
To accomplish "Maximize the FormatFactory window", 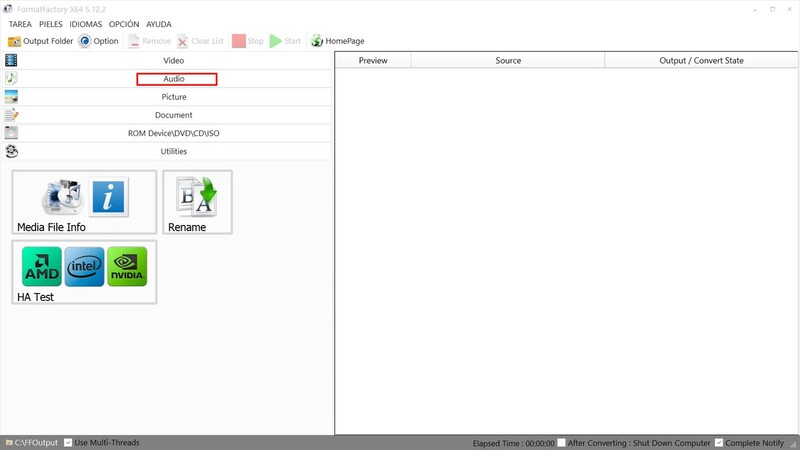I will pos(772,9).
